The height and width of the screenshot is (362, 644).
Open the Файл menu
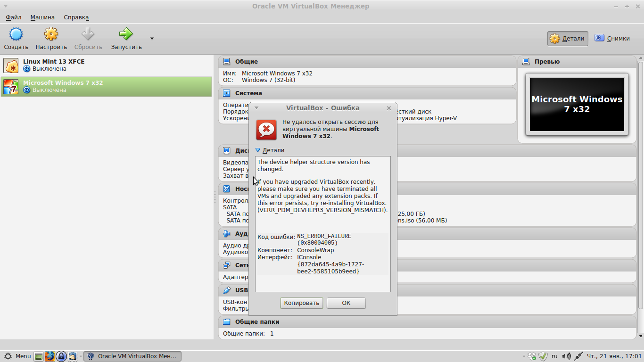click(x=14, y=17)
